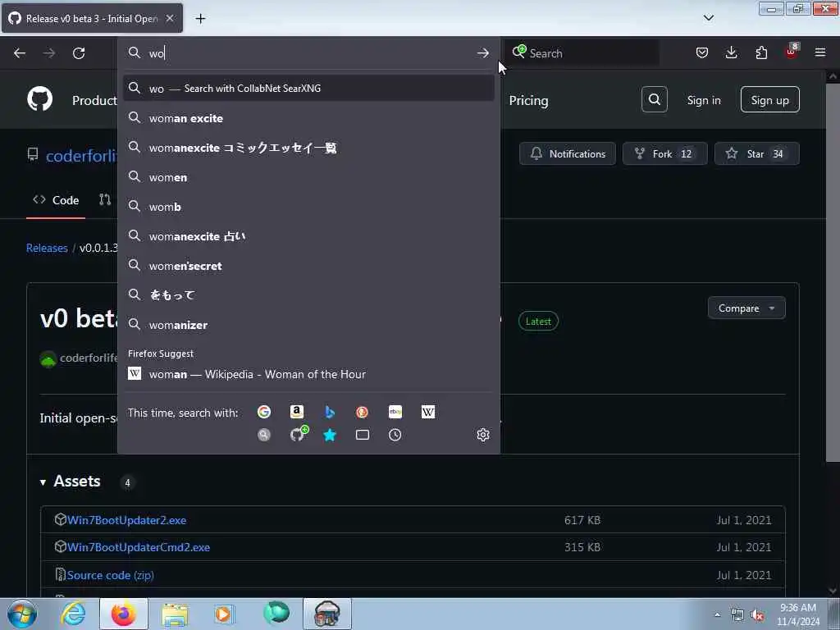Image resolution: width=840 pixels, height=630 pixels.
Task: Search this time with Amazon
Action: tap(297, 412)
